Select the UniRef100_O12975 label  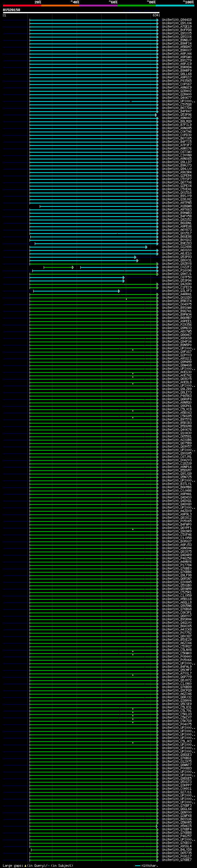click(x=177, y=761)
